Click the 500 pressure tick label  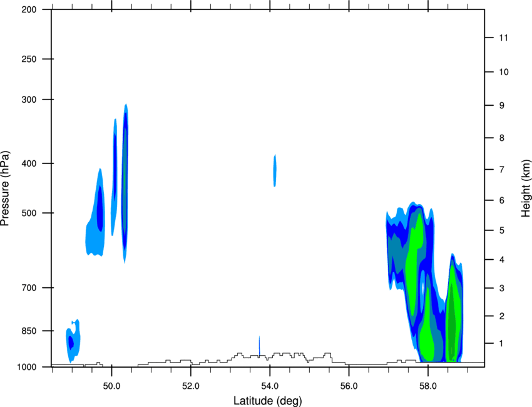coord(29,213)
